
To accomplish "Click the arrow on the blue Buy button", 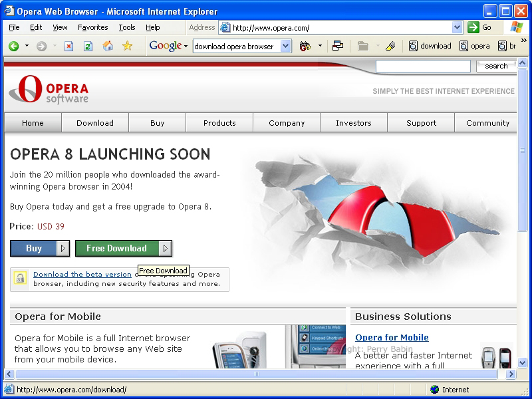I will point(63,248).
